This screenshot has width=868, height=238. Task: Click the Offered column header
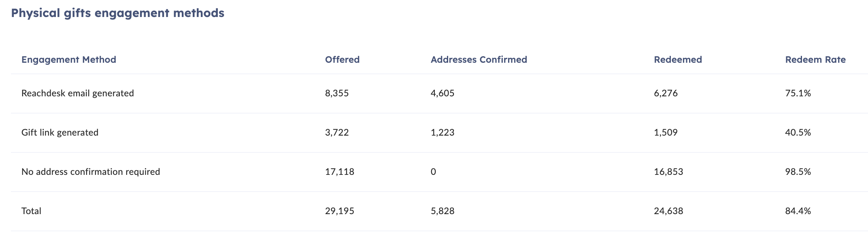click(342, 59)
